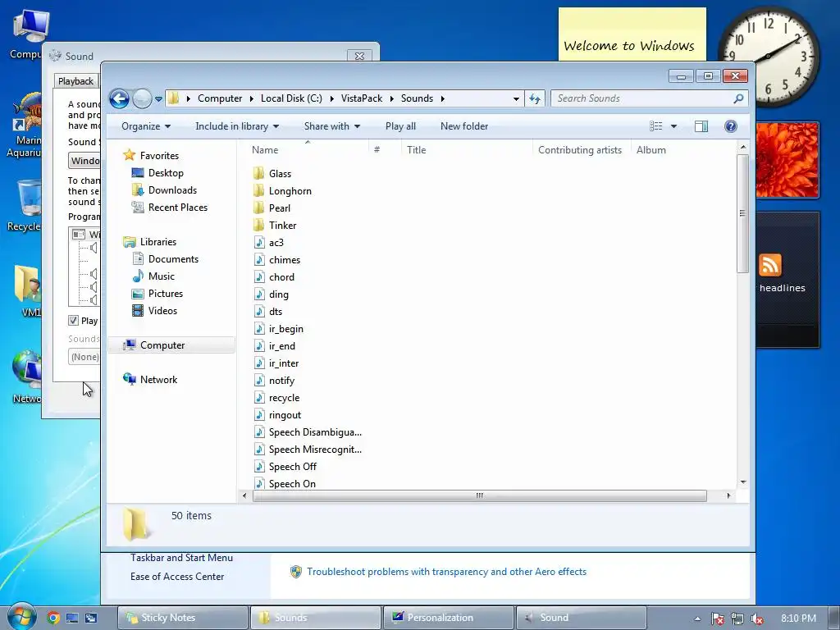Expand arrow after VistaPack in breadcrumb
Viewport: 840px width, 630px height.
(391, 98)
